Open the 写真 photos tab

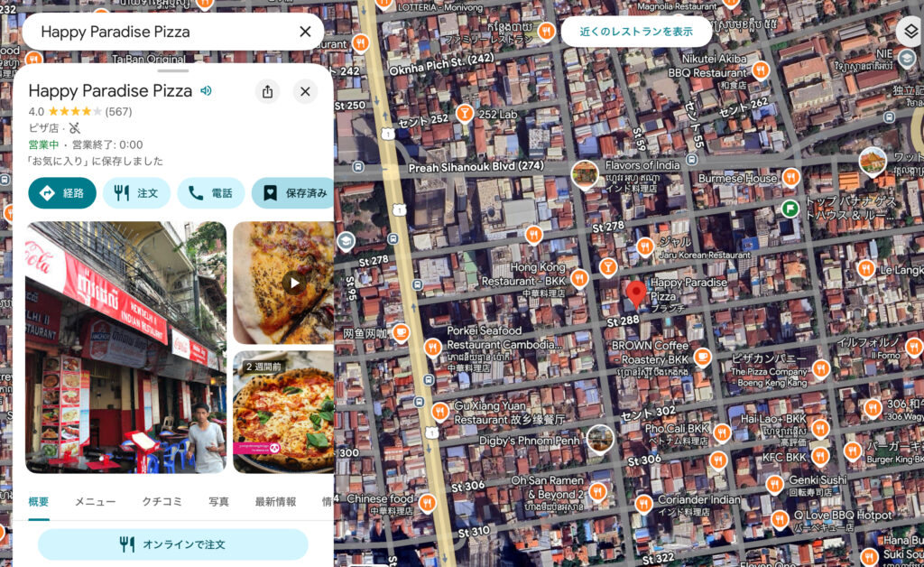click(x=218, y=502)
